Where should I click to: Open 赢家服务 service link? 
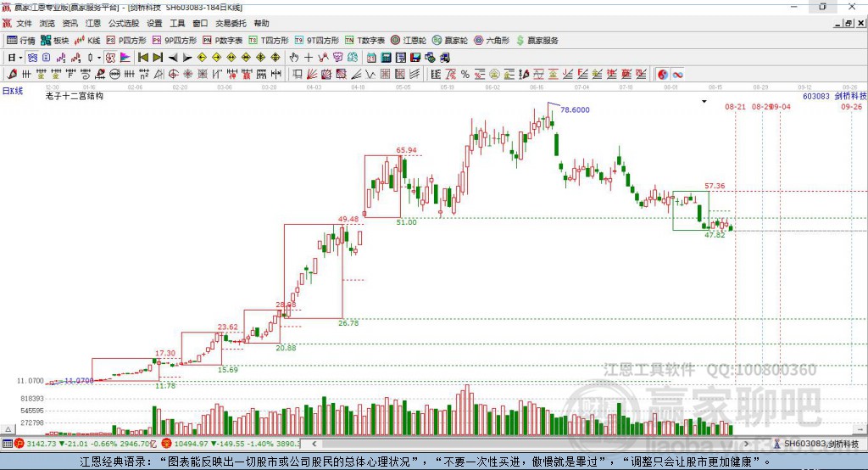537,41
